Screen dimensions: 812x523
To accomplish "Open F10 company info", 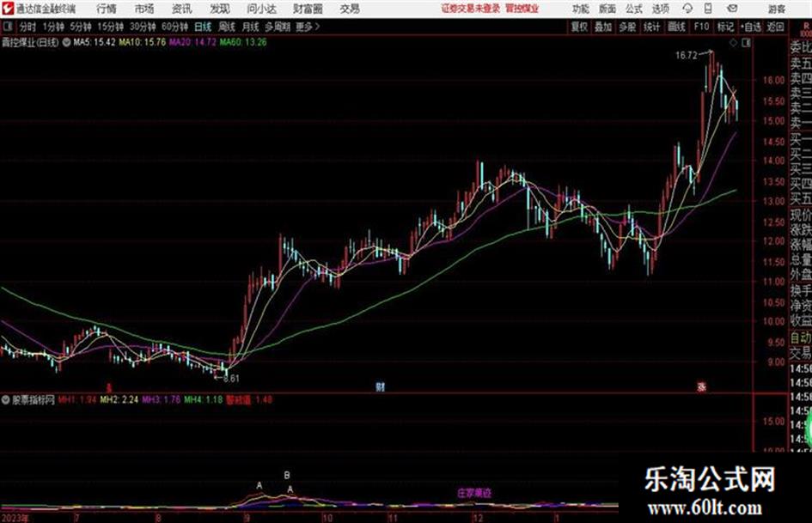I will tap(701, 27).
